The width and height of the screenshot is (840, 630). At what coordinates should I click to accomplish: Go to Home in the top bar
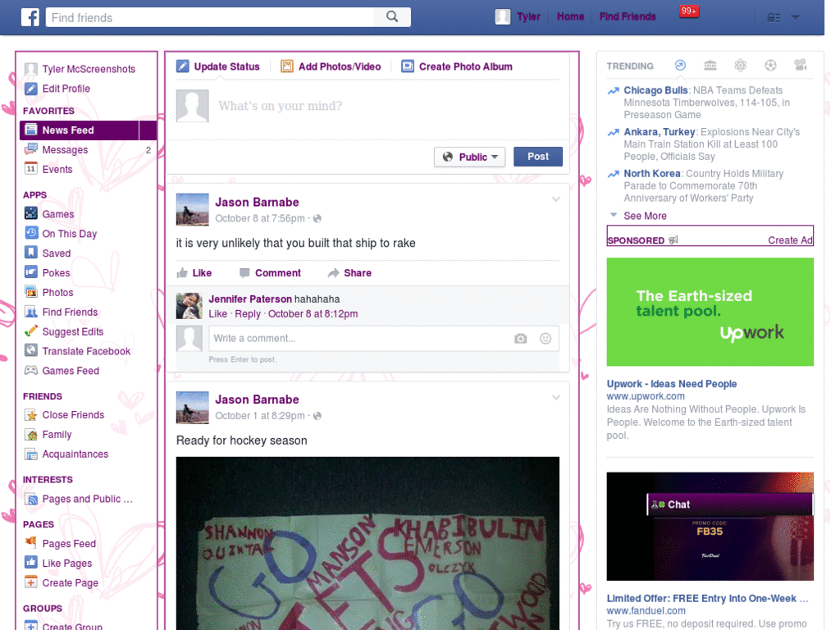(570, 16)
